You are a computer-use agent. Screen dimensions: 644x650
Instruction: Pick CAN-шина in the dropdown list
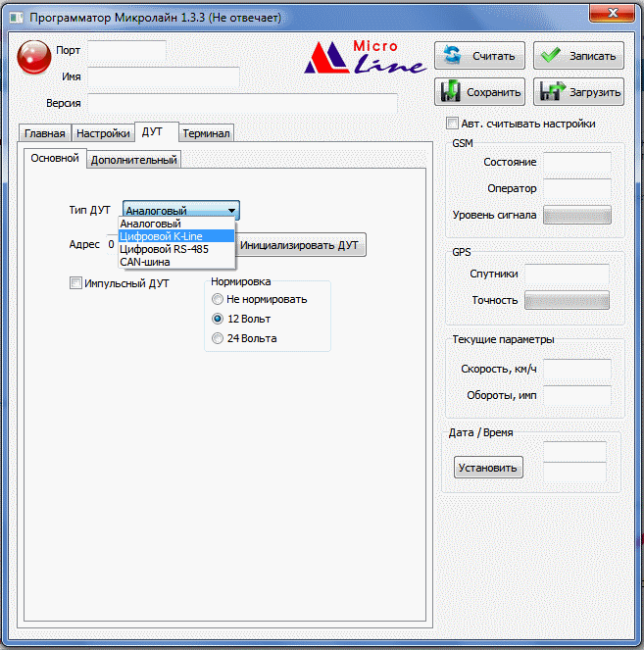click(145, 262)
